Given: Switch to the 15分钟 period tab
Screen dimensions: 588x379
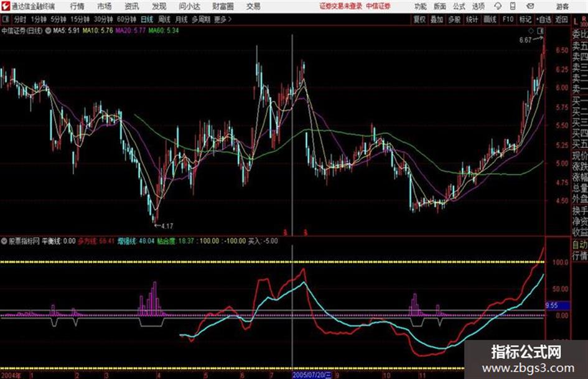Looking at the screenshot, I should pyautogui.click(x=80, y=19).
